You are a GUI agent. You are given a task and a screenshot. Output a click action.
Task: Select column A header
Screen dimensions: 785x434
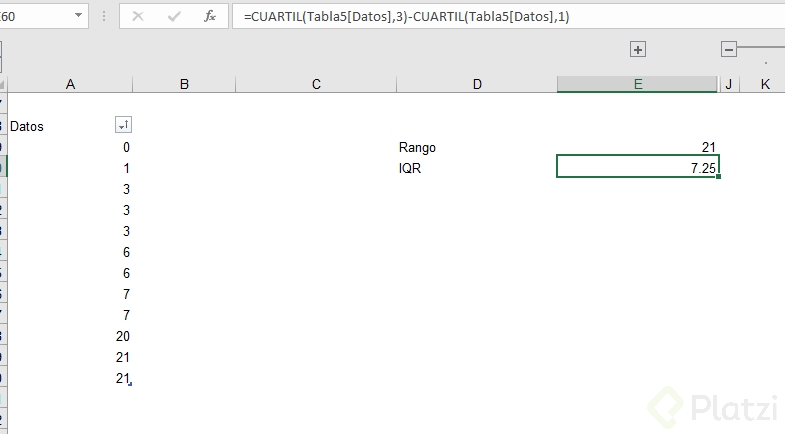click(70, 84)
